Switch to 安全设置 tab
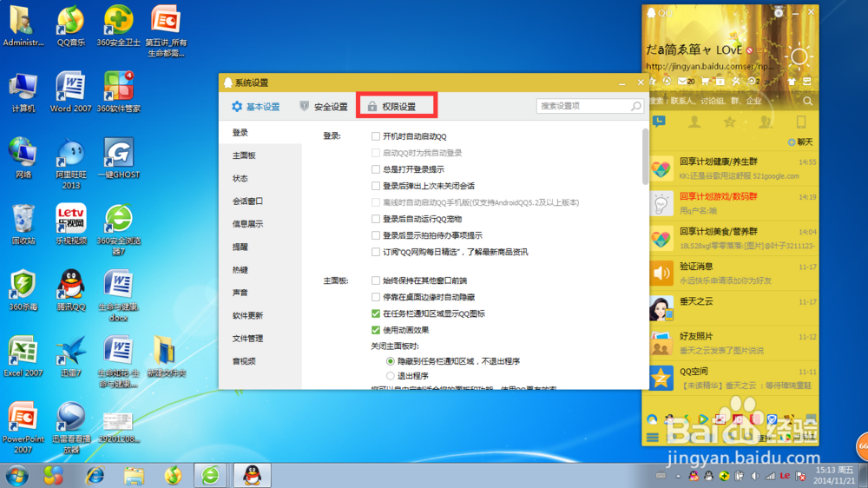Screen dimensions: 868x488 324,106
